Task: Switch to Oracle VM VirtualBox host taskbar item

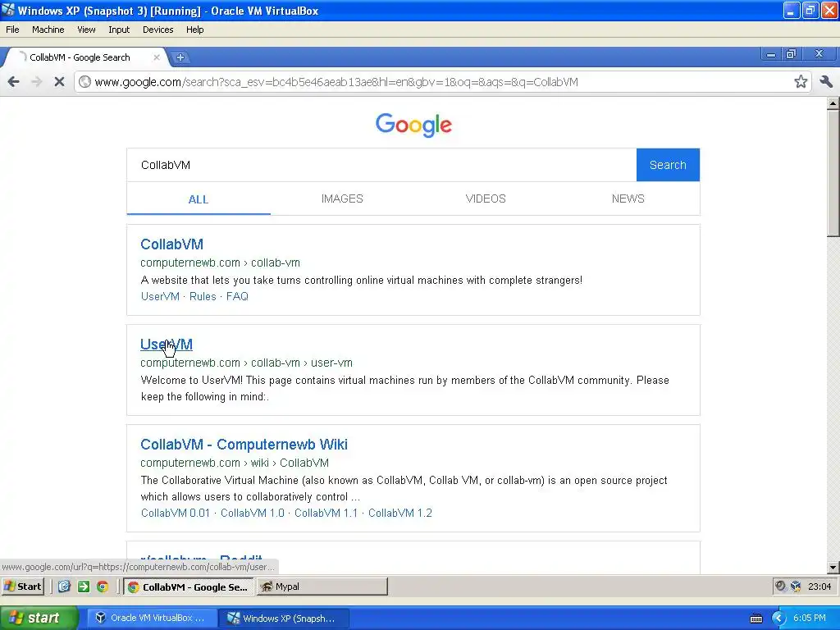Action: [150, 618]
